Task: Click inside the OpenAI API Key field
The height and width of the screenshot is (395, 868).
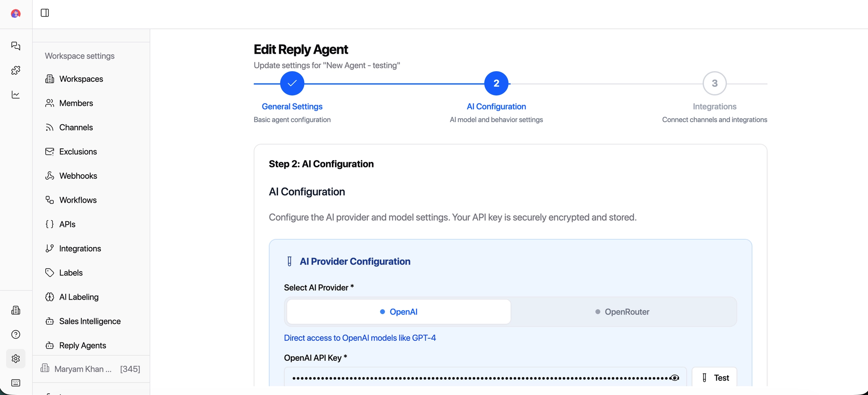Action: [x=466, y=377]
